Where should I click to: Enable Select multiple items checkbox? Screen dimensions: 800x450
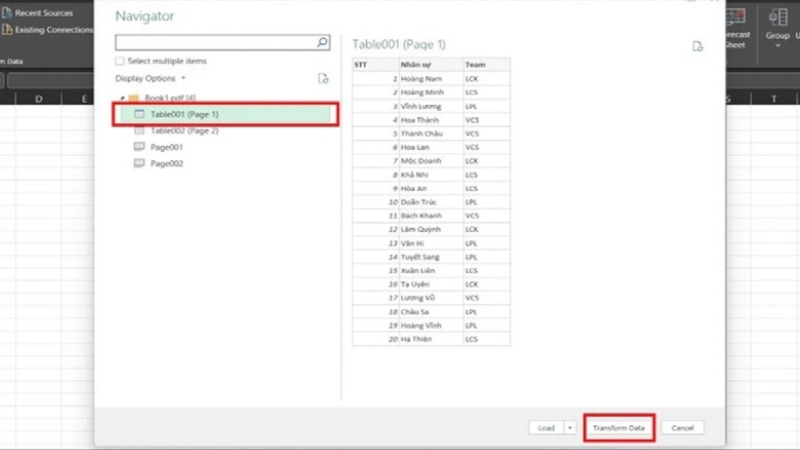[119, 61]
